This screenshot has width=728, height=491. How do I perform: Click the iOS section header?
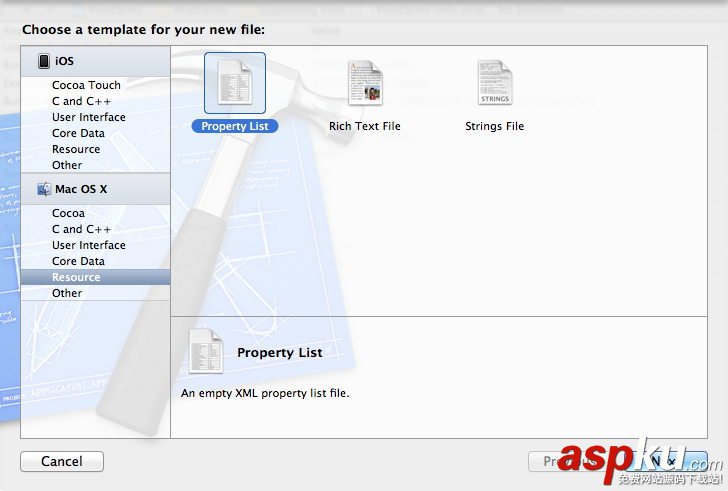click(96, 61)
